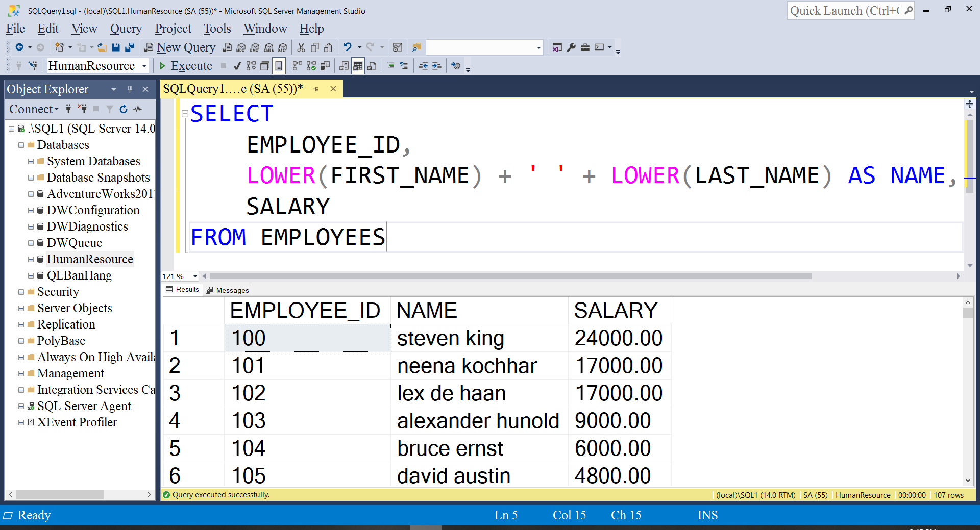Switch to the Messages tab
This screenshot has width=980, height=530.
tap(228, 290)
